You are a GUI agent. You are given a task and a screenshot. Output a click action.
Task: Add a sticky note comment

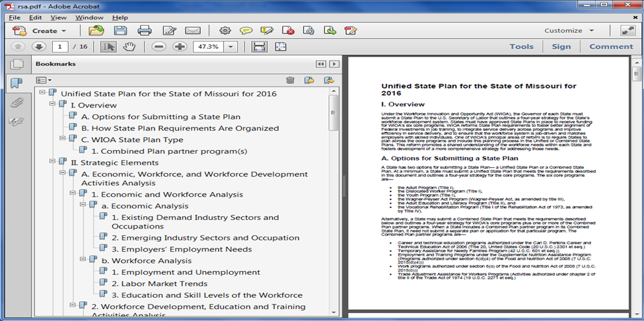coord(246,30)
